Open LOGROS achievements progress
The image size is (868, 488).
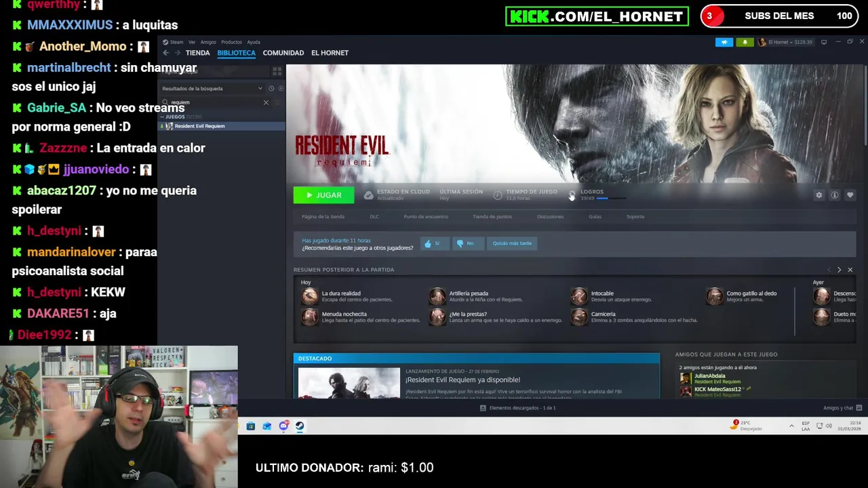(x=599, y=195)
